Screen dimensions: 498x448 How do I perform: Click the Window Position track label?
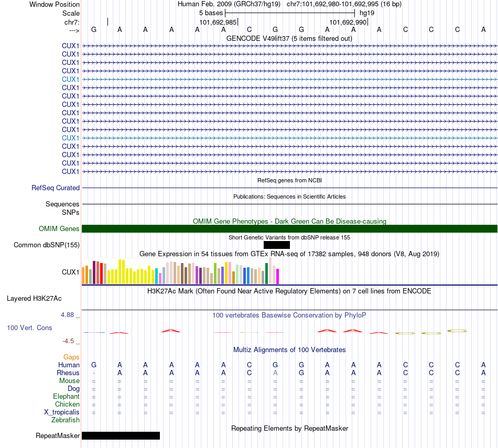point(55,4)
